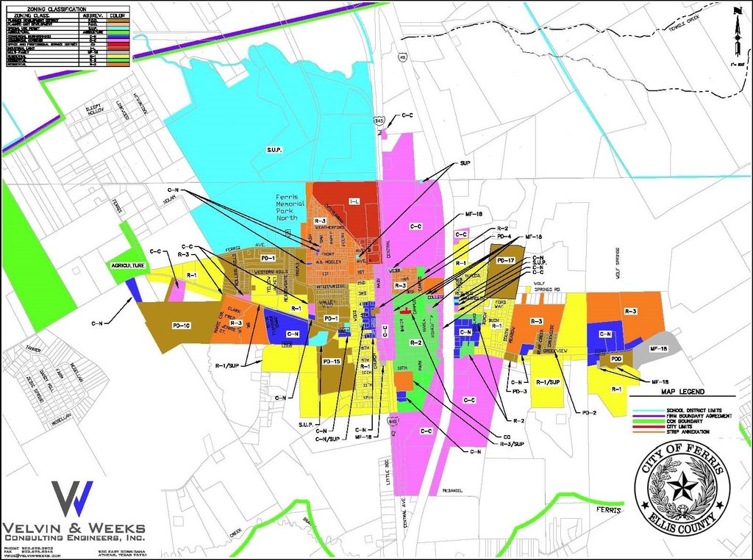Click the Map Legend heading
Viewport: 753px width, 560px height.
tap(682, 392)
